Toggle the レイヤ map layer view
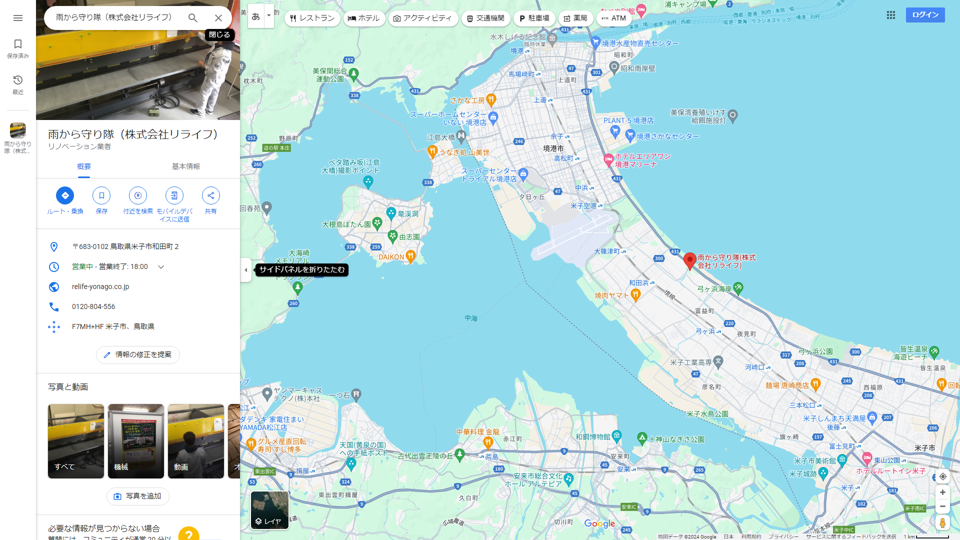The image size is (960, 540). 269,509
